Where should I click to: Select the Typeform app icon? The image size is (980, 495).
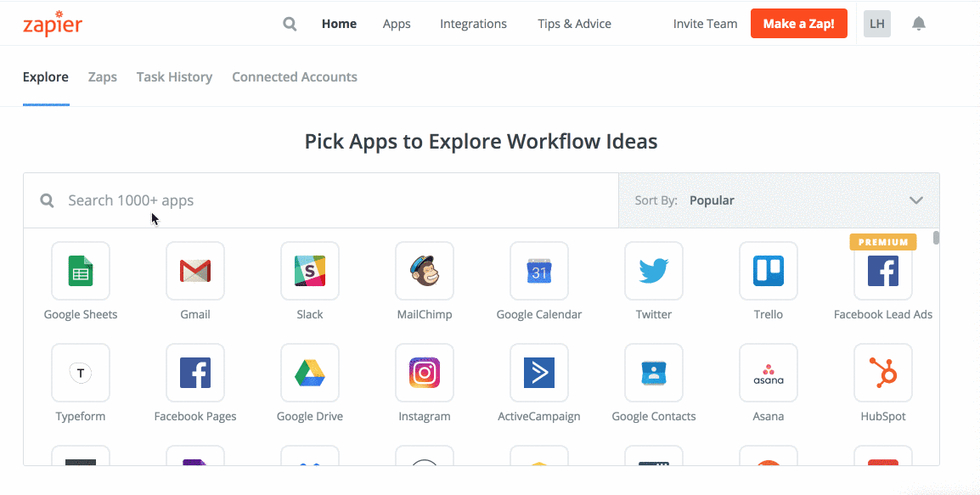pyautogui.click(x=81, y=373)
